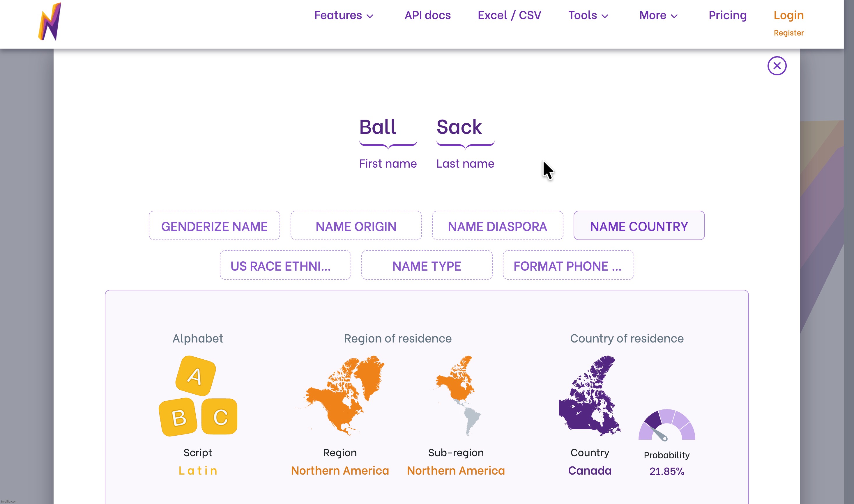
Task: Open the API docs page
Action: [x=427, y=16]
